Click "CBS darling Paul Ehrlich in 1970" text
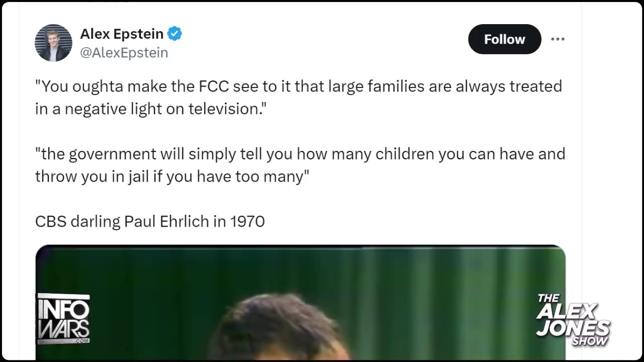 click(149, 221)
